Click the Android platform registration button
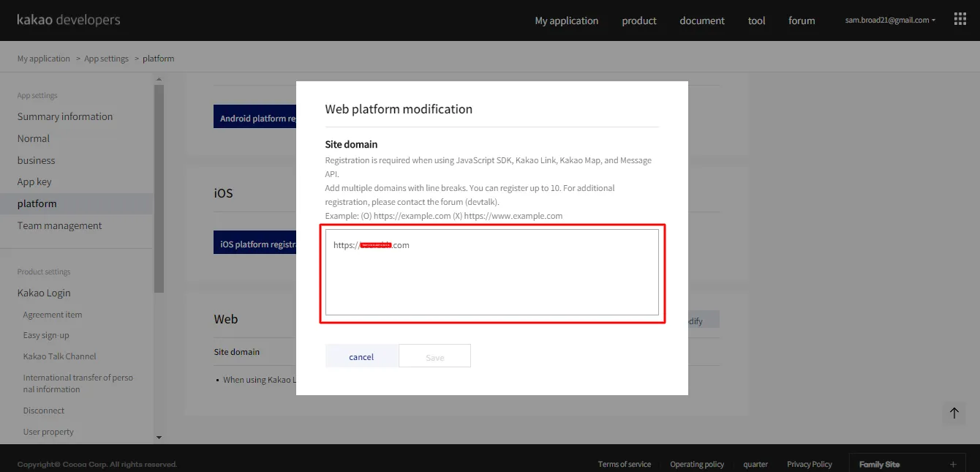 [x=255, y=118]
